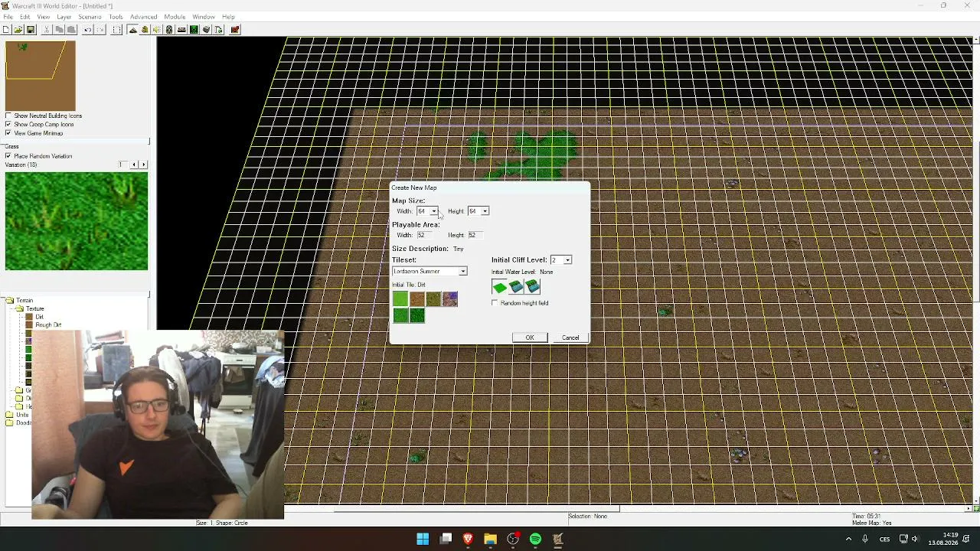Viewport: 980px width, 551px height.
Task: Open the Scenario menu
Action: [90, 17]
